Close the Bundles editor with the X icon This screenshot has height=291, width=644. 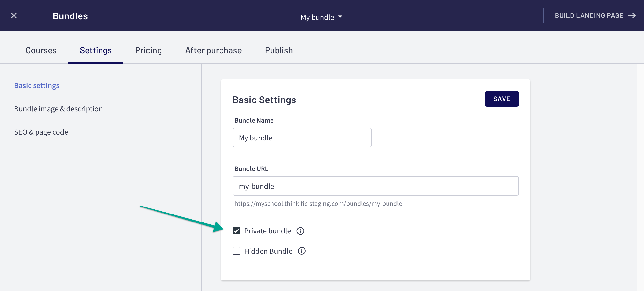click(14, 15)
